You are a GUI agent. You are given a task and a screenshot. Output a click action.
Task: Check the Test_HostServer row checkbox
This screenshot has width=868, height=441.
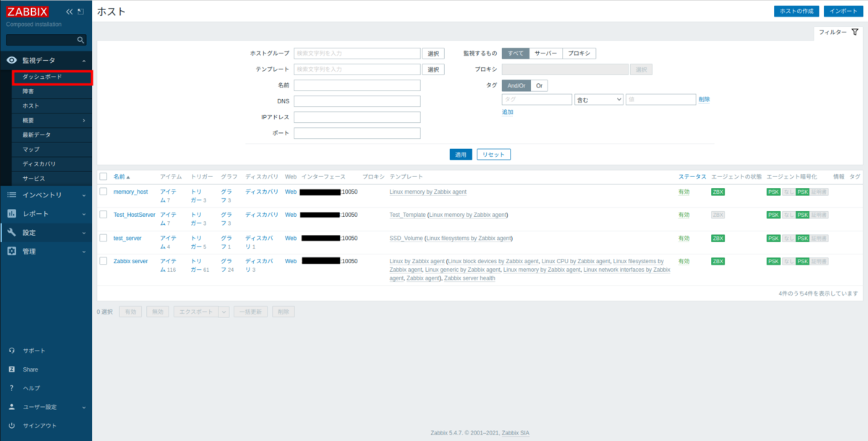(103, 215)
